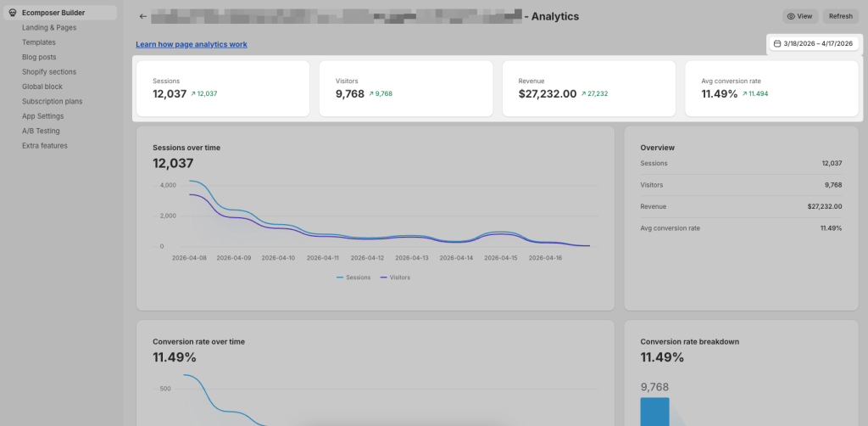Open Shopify sections menu item
This screenshot has width=868, height=426.
(x=49, y=72)
